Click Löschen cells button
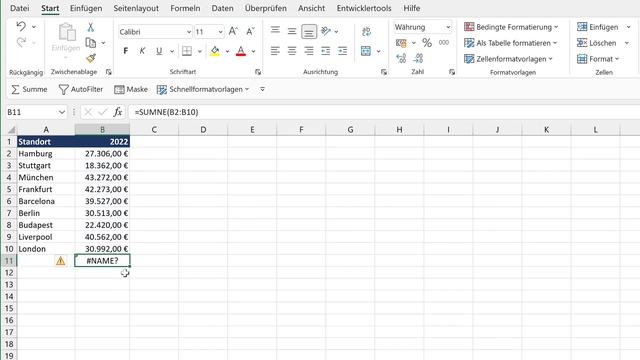This screenshot has width=640, height=360. coord(596,43)
